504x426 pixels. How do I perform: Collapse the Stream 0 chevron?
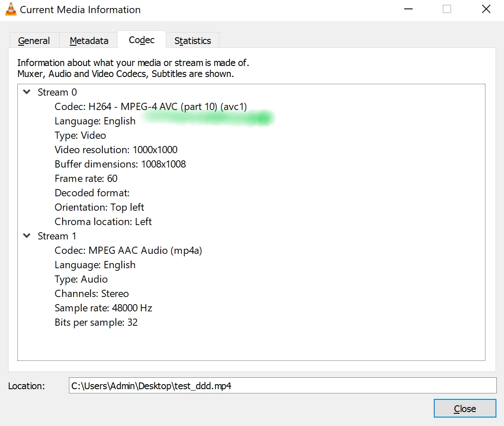click(x=27, y=92)
